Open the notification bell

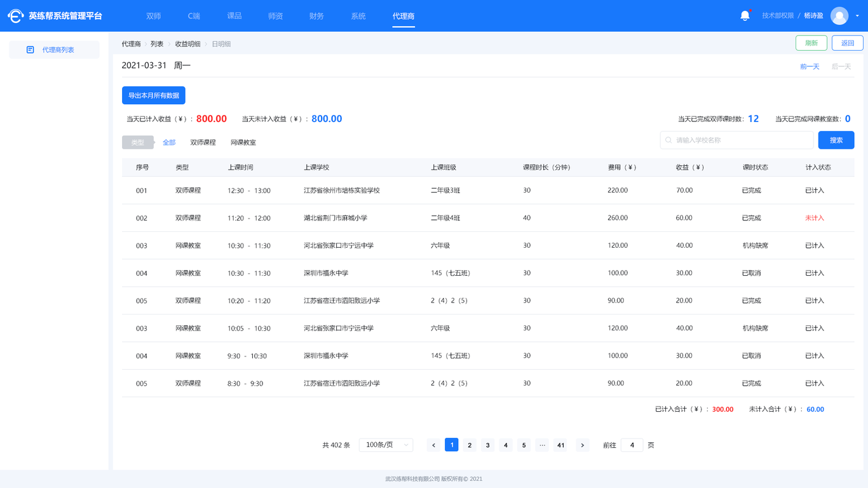pos(745,16)
